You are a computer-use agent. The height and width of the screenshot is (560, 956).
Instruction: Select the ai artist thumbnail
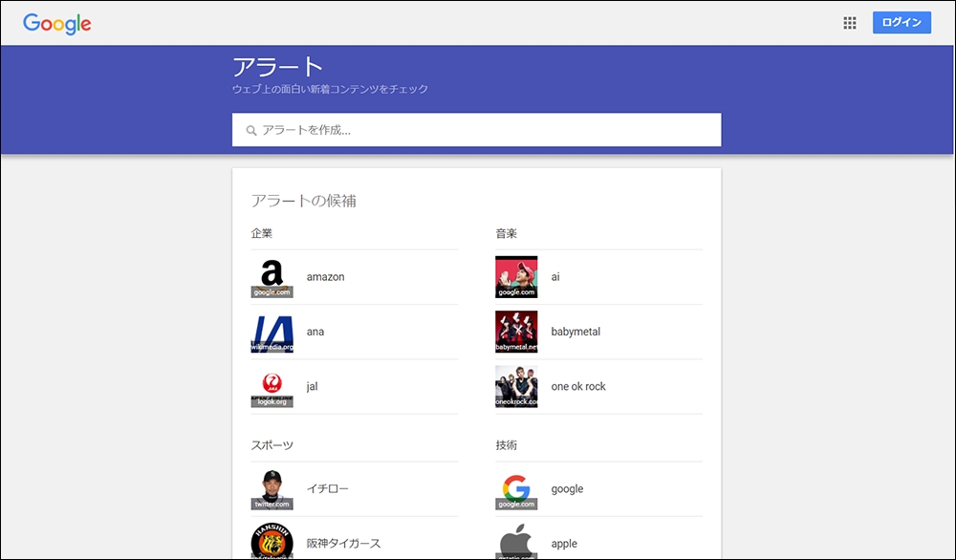point(516,276)
